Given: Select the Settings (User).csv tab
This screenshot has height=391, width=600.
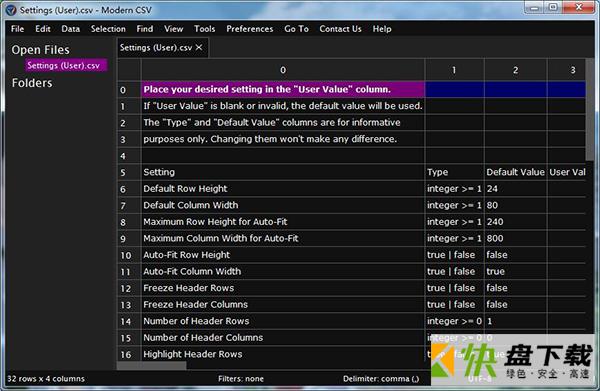Looking at the screenshot, I should click(156, 48).
